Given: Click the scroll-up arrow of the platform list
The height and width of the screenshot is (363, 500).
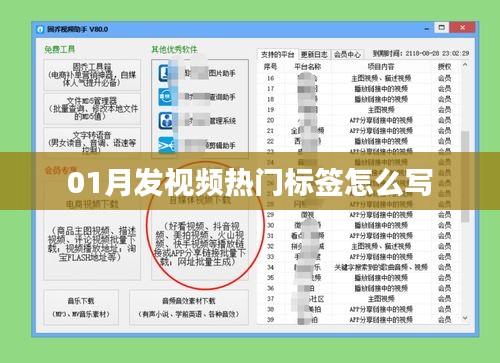Looking at the screenshot, I should point(465,65).
